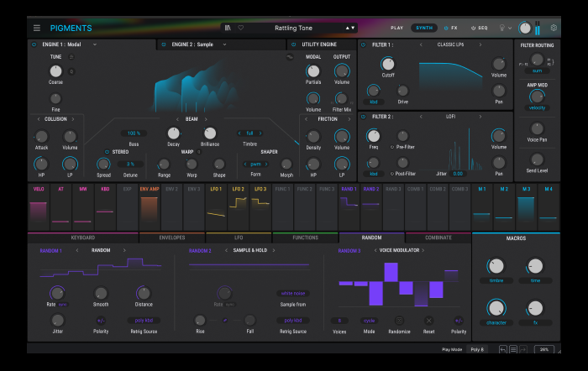The image size is (588, 371).
Task: Click the Redo arrow in the status bar
Action: coord(523,349)
